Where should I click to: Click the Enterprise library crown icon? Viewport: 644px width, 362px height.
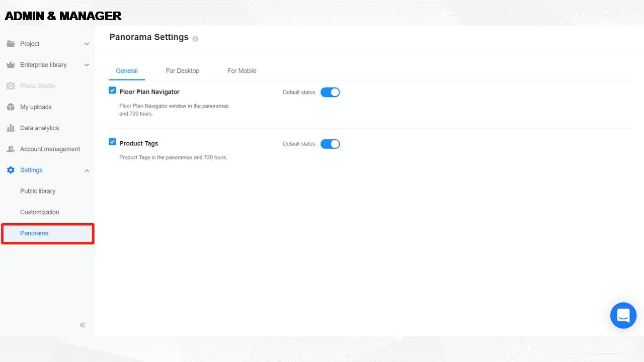click(x=11, y=65)
